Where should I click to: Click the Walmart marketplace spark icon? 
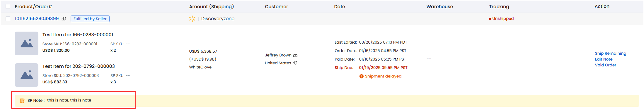pyautogui.click(x=192, y=19)
